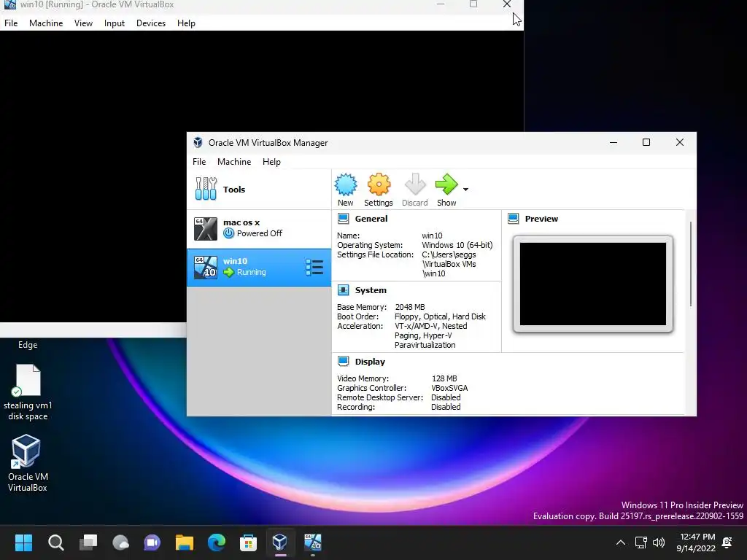Click the Display section header icon

pos(343,362)
